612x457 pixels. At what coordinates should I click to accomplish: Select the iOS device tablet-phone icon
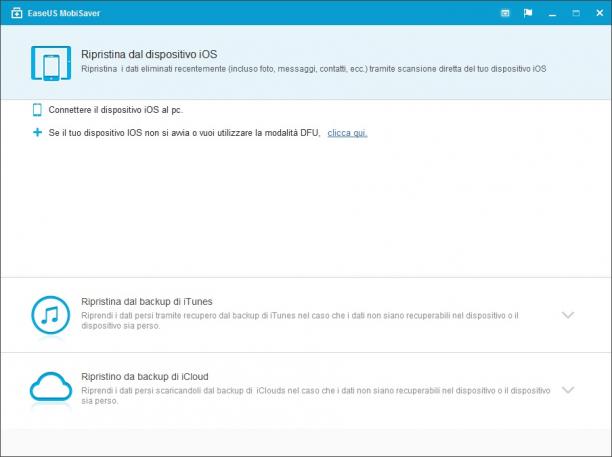tap(51, 63)
